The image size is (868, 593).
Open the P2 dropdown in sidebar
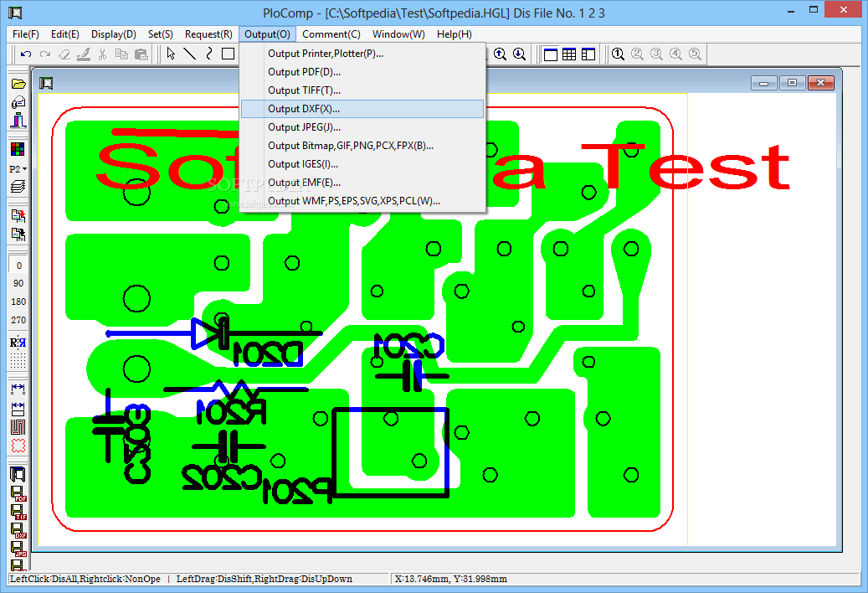[x=18, y=169]
